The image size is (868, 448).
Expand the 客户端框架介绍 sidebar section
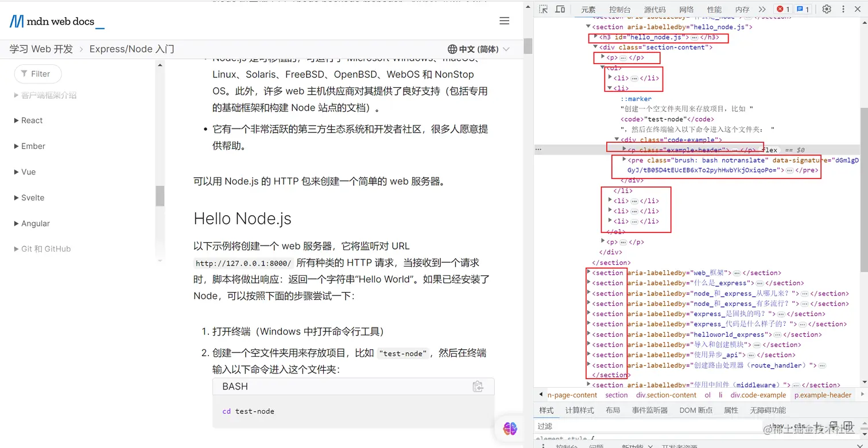pos(45,95)
